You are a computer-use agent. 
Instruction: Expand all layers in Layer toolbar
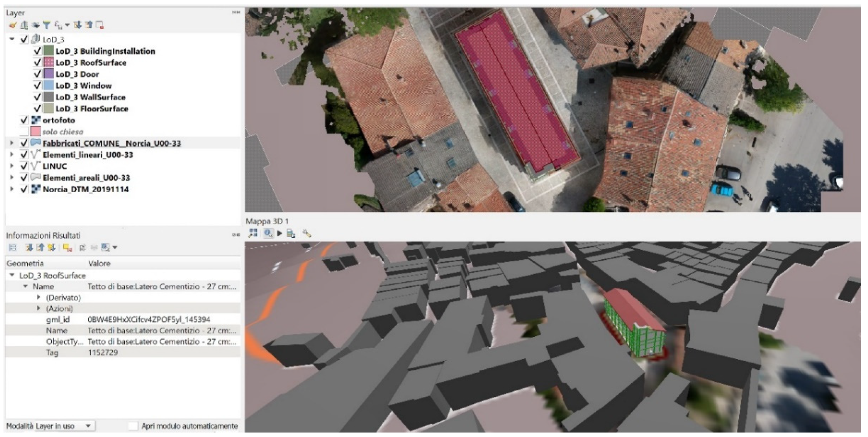78,25
